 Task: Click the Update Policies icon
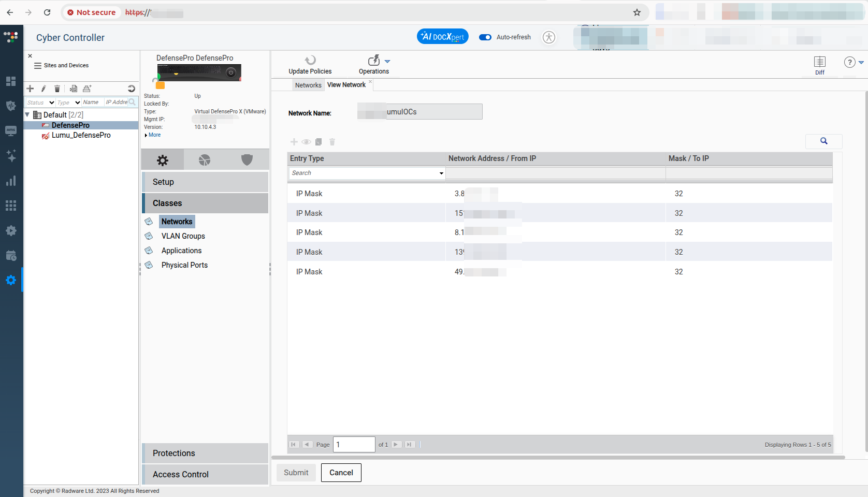(x=310, y=61)
